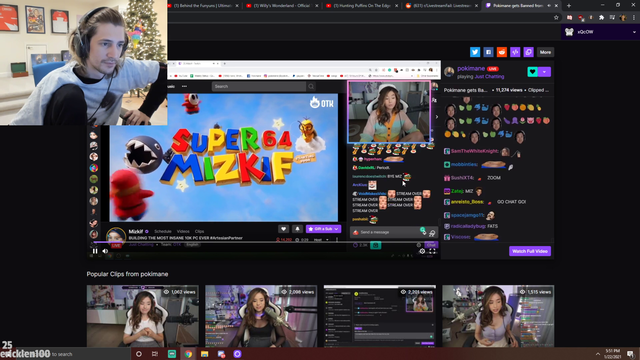This screenshot has height=360, width=640.
Task: Open the Chrome extensions puzzle icon
Action: (601, 18)
